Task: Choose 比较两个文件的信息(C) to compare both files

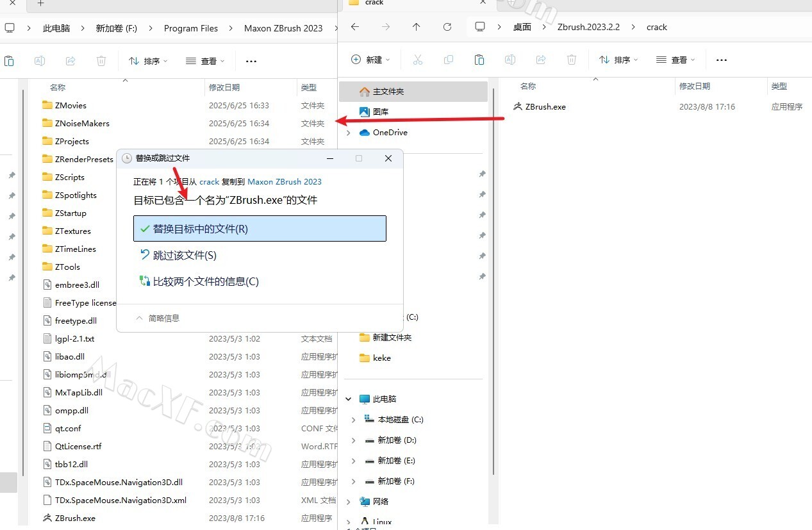Action: [x=260, y=281]
